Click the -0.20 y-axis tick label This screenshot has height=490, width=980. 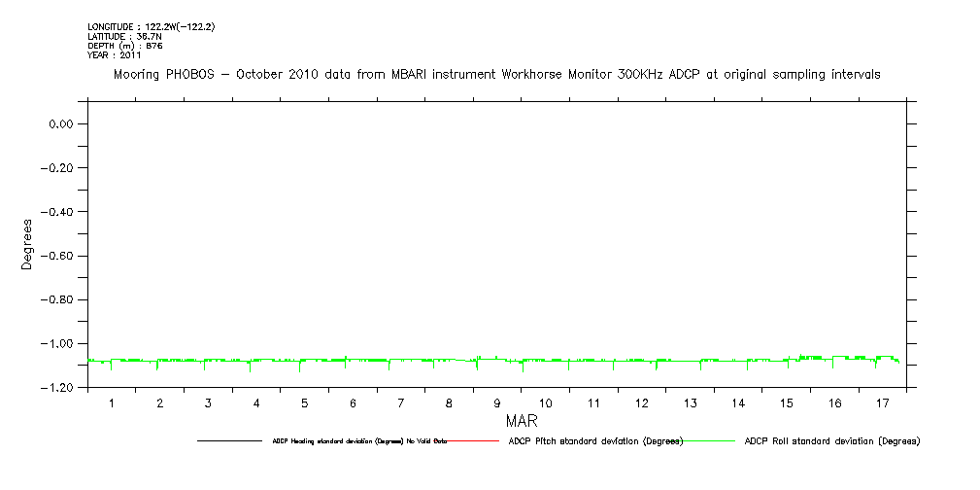(x=57, y=168)
